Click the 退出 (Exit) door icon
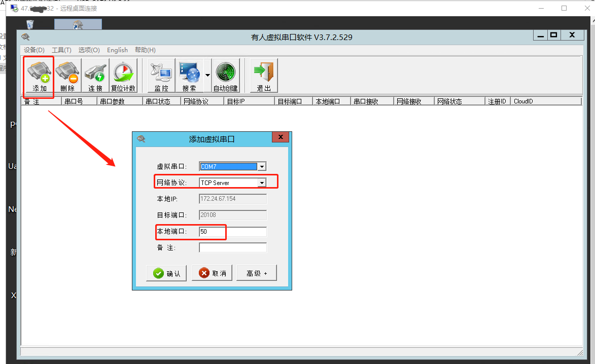The image size is (595, 364). [264, 76]
